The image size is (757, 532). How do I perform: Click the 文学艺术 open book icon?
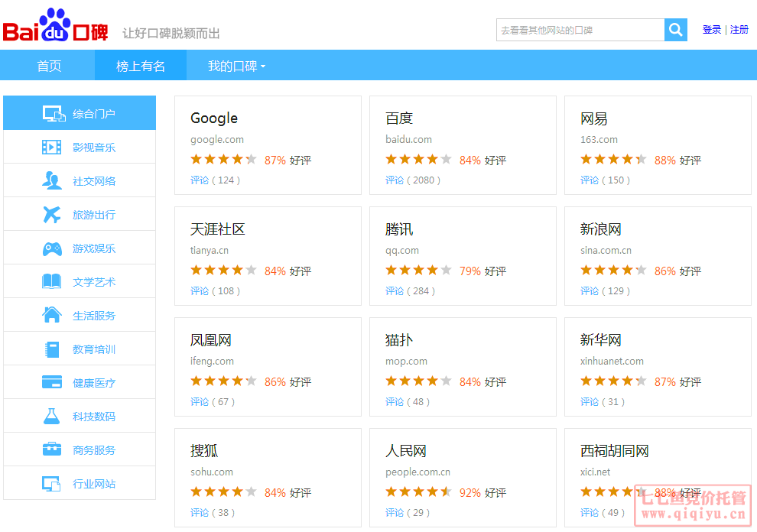[52, 281]
